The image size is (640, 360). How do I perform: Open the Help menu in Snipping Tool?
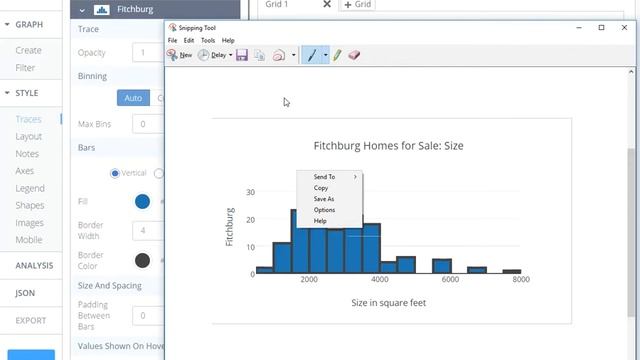point(228,40)
